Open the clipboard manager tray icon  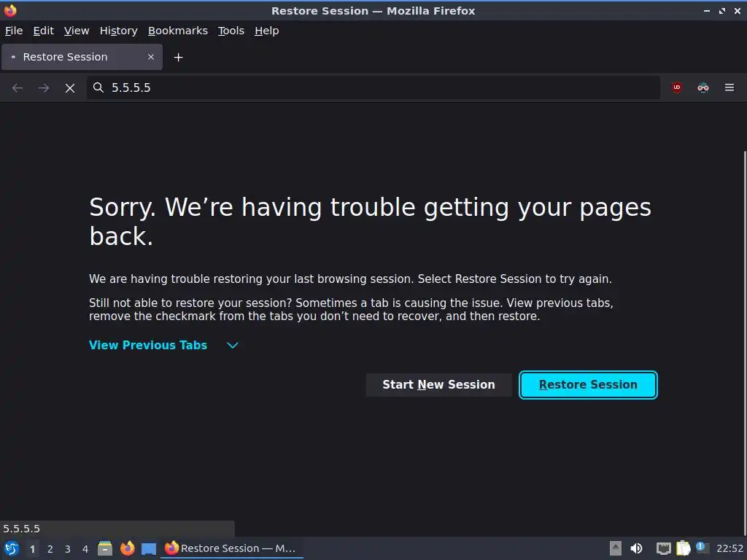pyautogui.click(x=683, y=548)
